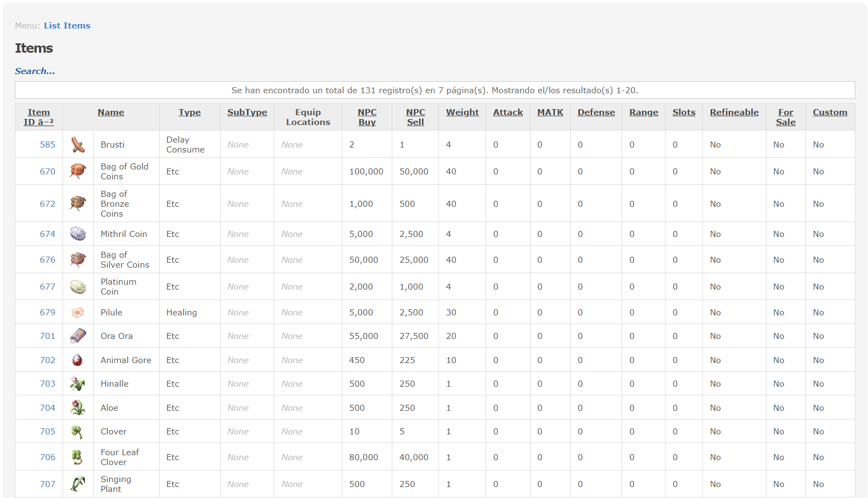Sort by Refineable column header

(734, 112)
